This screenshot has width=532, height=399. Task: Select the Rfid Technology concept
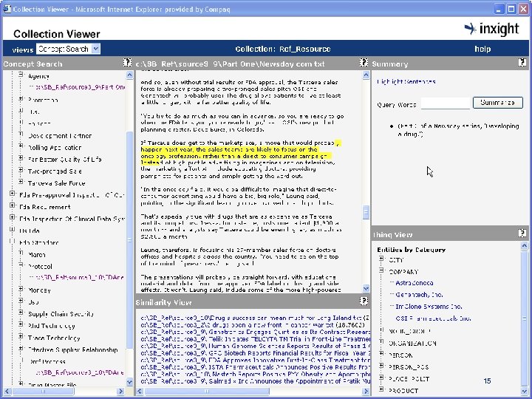(52, 326)
